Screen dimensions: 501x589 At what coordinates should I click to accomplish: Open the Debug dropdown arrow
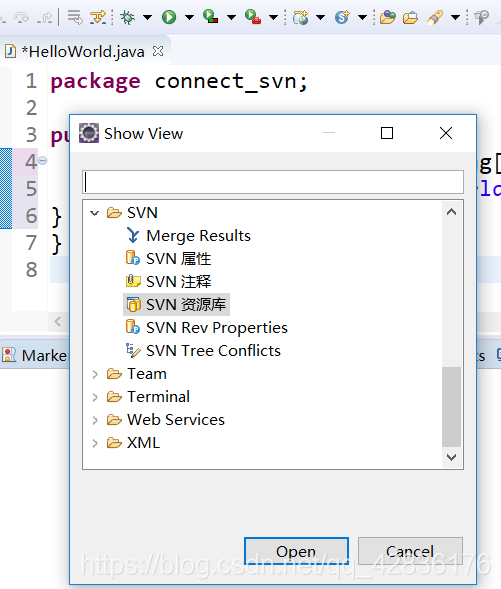click(148, 17)
